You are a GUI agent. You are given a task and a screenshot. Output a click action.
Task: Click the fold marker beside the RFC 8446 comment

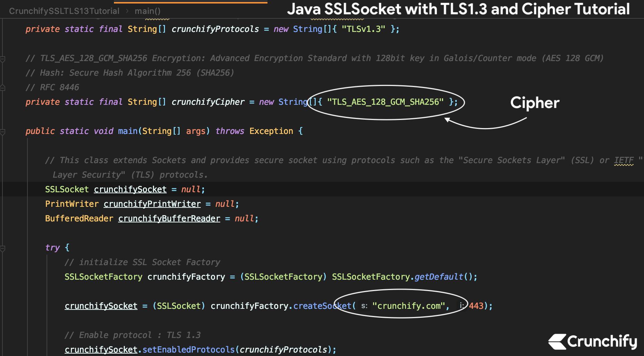coord(2,88)
